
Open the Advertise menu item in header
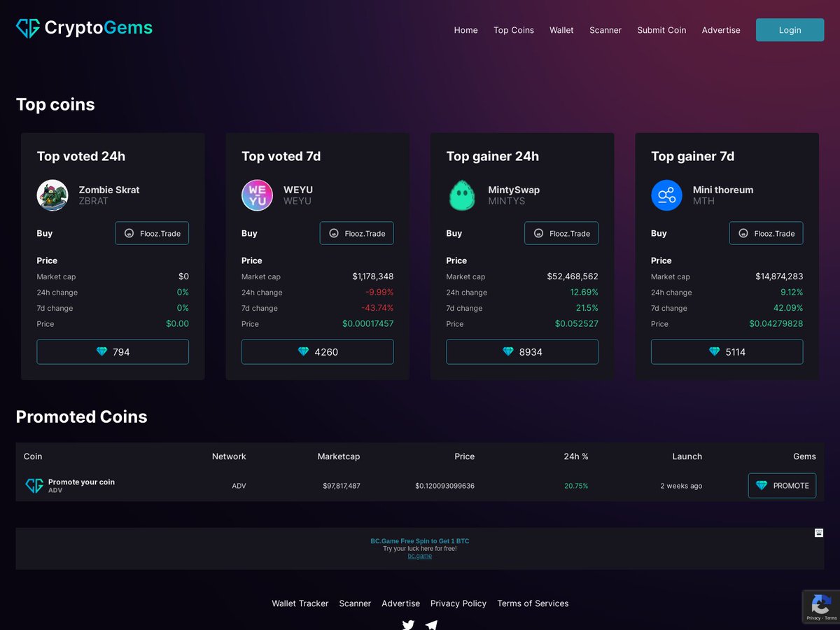click(x=721, y=30)
